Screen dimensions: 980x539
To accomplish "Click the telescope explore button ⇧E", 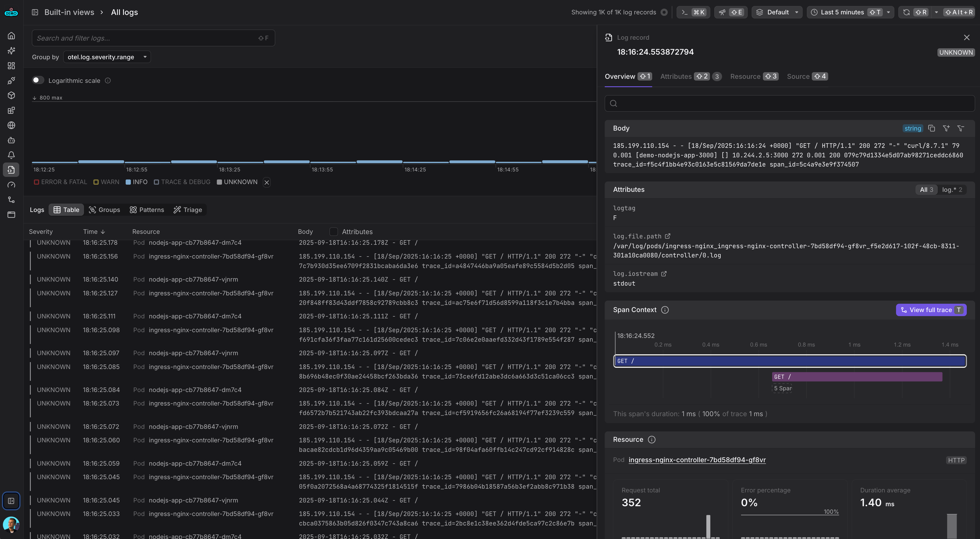I will [731, 12].
